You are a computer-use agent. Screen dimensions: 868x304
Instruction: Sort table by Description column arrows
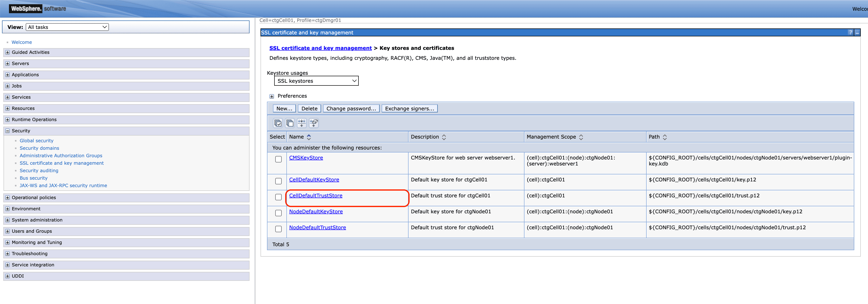pyautogui.click(x=444, y=137)
